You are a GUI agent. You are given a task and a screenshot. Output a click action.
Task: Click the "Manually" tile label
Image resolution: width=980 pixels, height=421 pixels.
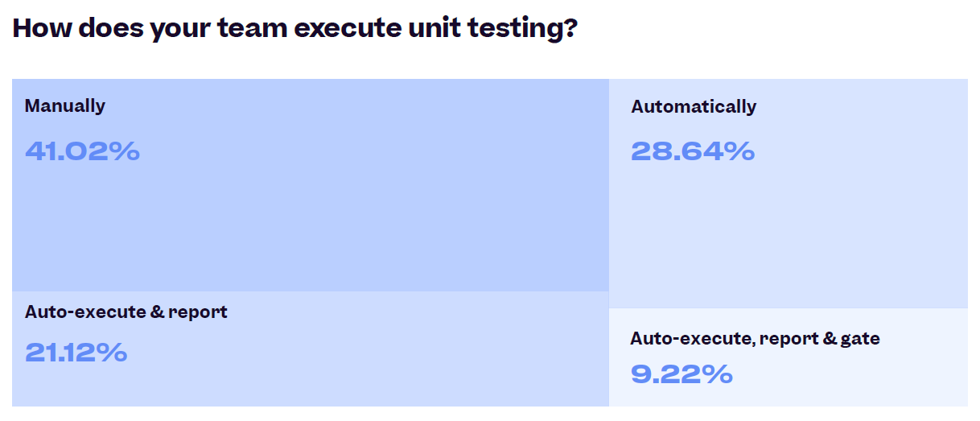[64, 106]
